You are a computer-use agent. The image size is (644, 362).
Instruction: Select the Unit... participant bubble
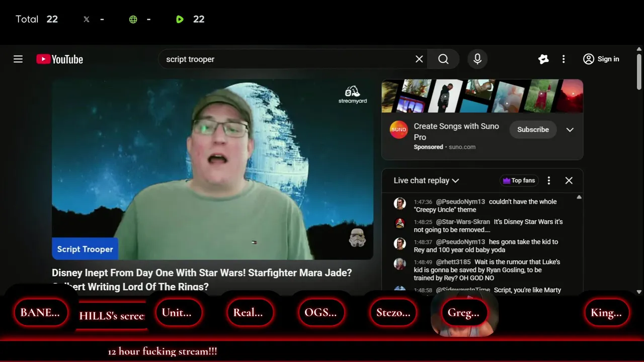178,312
